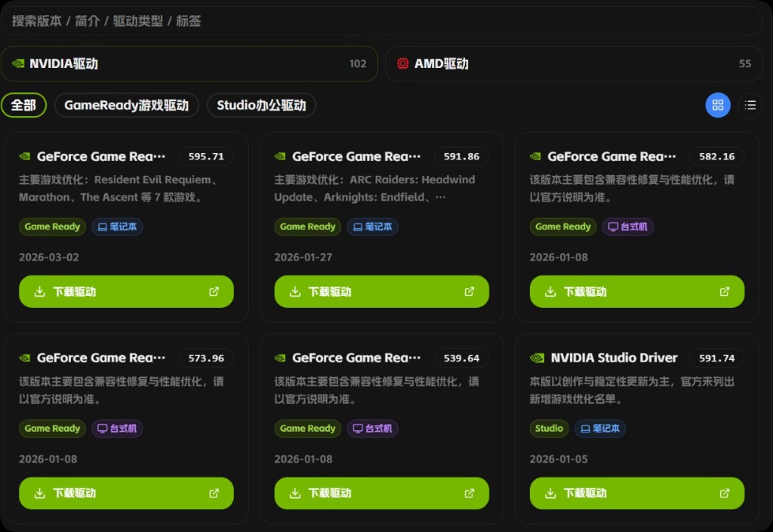This screenshot has width=773, height=532.
Task: Open external link icon for 591.74 download
Action: click(725, 493)
